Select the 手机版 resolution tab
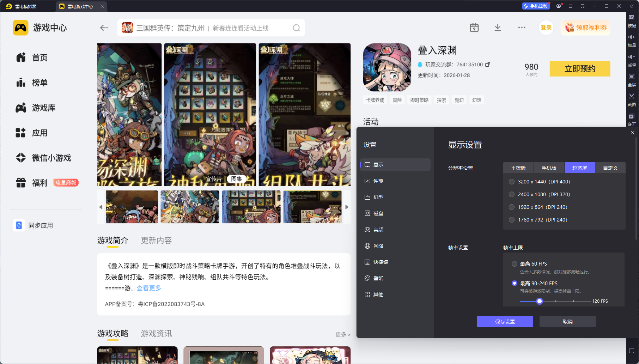639x364 pixels. (x=549, y=168)
